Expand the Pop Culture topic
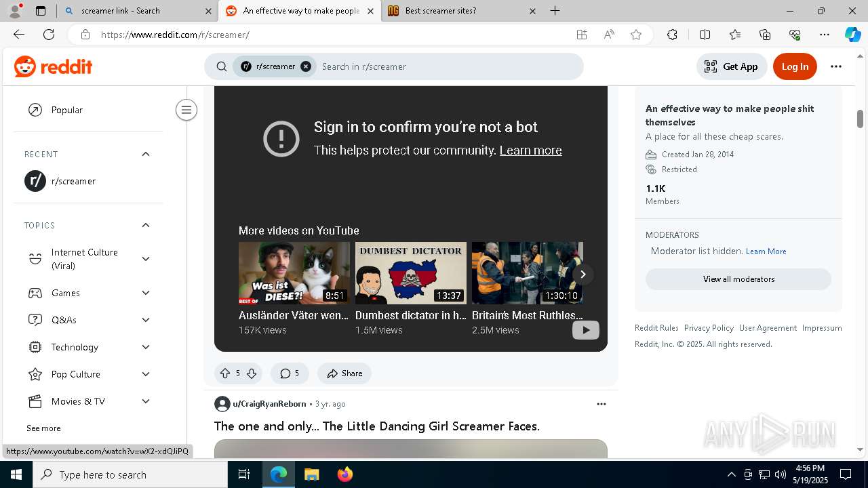Screen dimensions: 868x488 146,374
